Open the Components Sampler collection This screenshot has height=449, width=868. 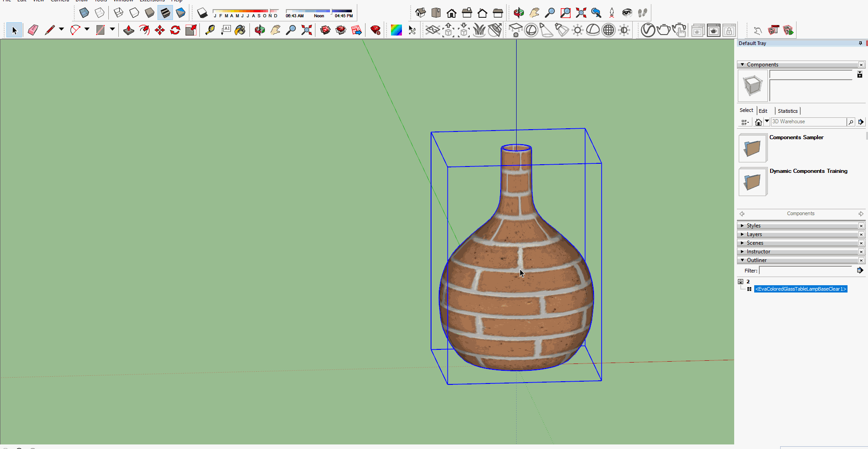tap(752, 148)
